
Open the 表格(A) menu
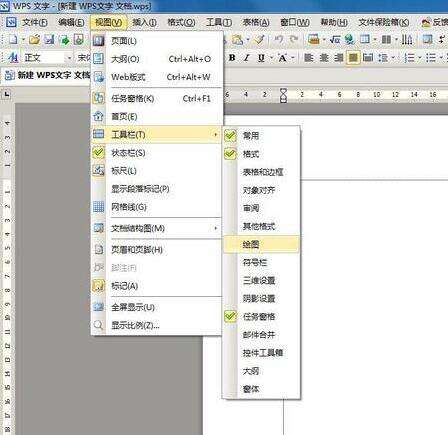(256, 22)
